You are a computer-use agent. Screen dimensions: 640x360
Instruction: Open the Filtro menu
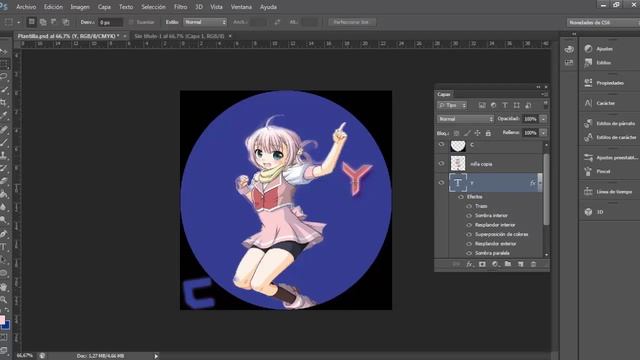click(x=180, y=7)
